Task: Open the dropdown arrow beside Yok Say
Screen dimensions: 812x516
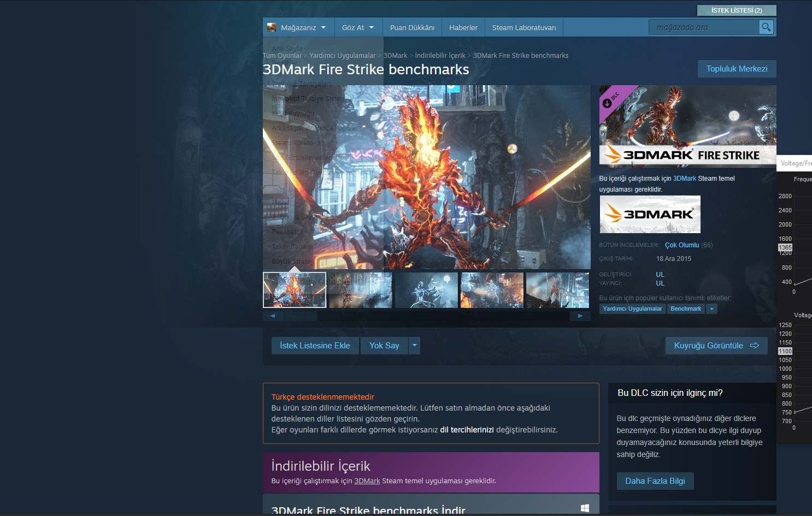Action: pos(415,346)
